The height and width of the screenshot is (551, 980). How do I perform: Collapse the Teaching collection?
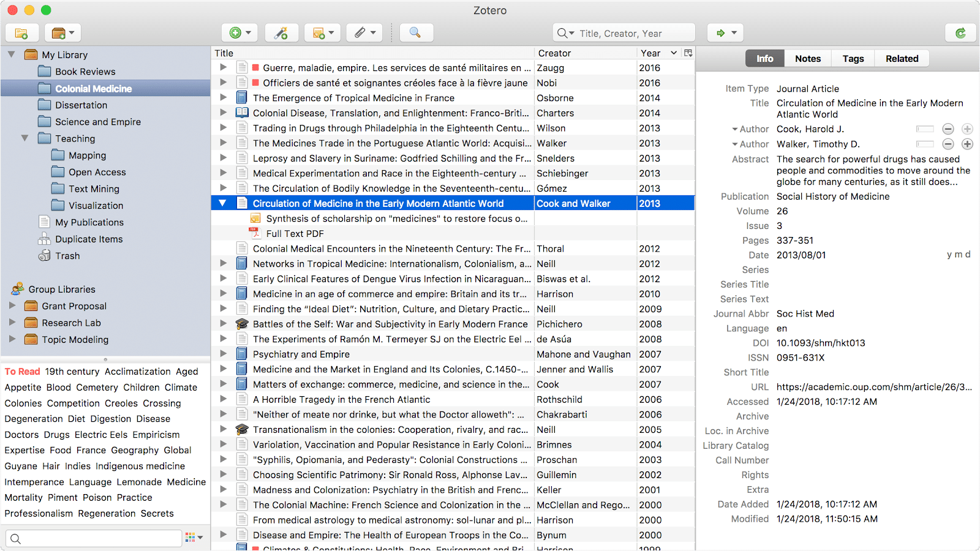[24, 138]
